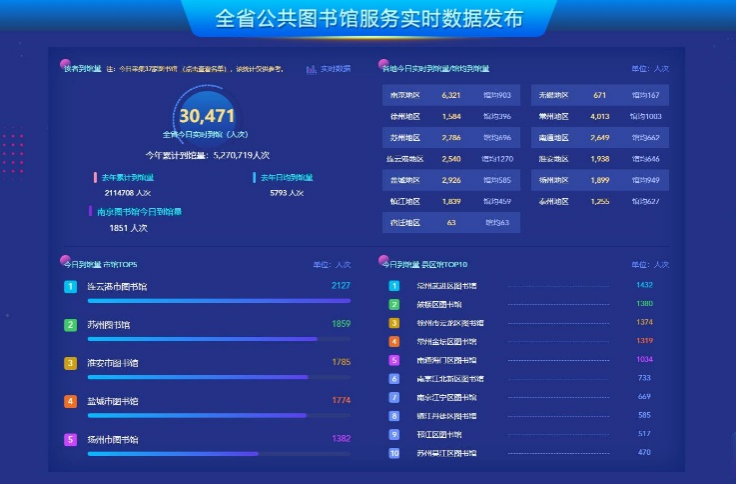Click orange rank 4 badge for 盐城市图书馆
The width and height of the screenshot is (736, 484).
pos(70,401)
